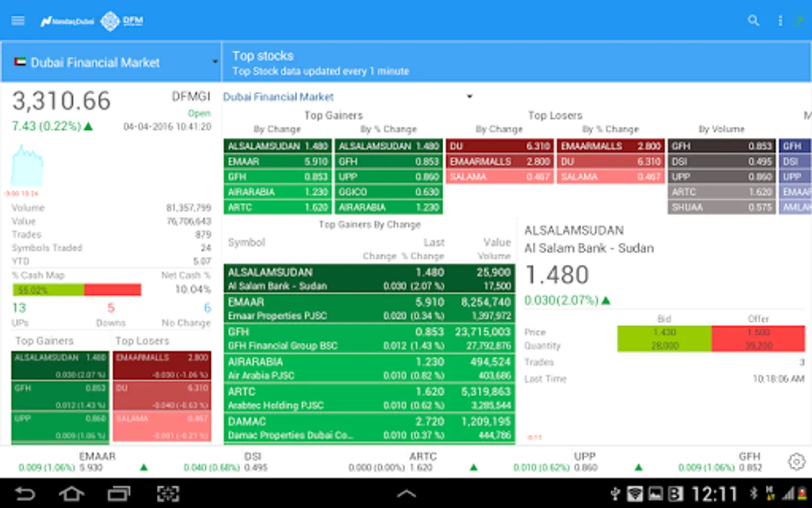This screenshot has width=812, height=508.
Task: Open ticker settings gear icon
Action: click(x=796, y=462)
